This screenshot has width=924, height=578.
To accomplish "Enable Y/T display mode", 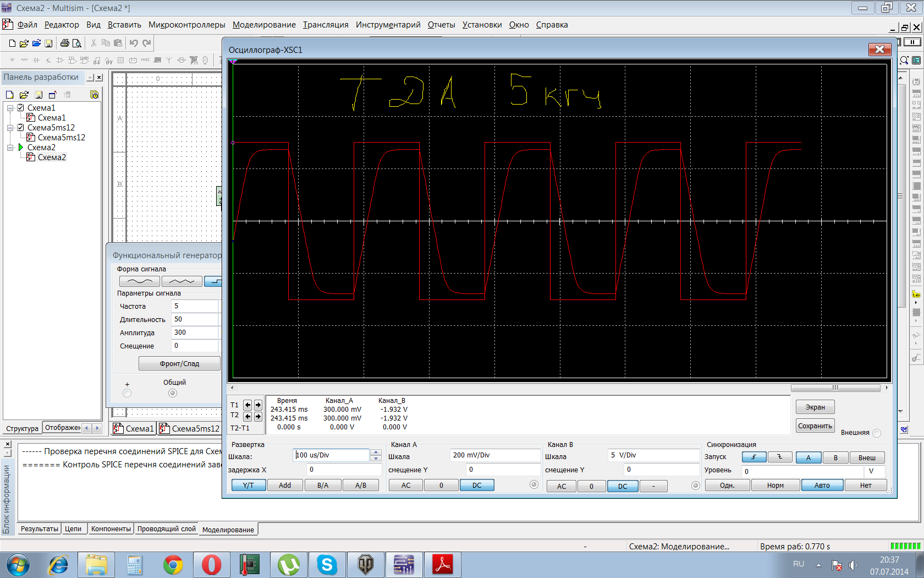I will click(249, 485).
